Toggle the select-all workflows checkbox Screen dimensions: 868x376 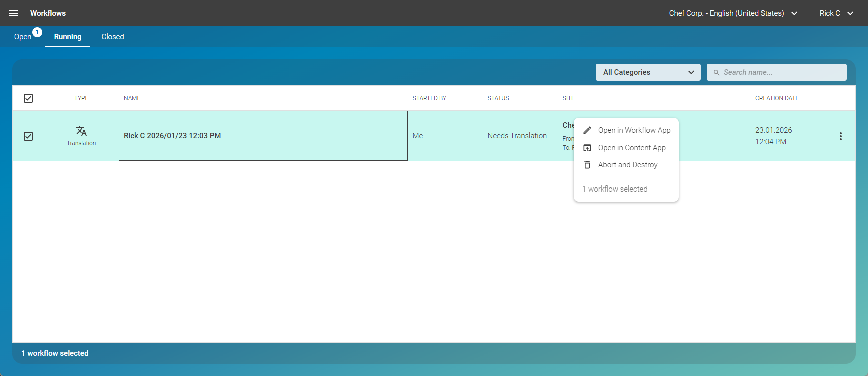point(28,98)
